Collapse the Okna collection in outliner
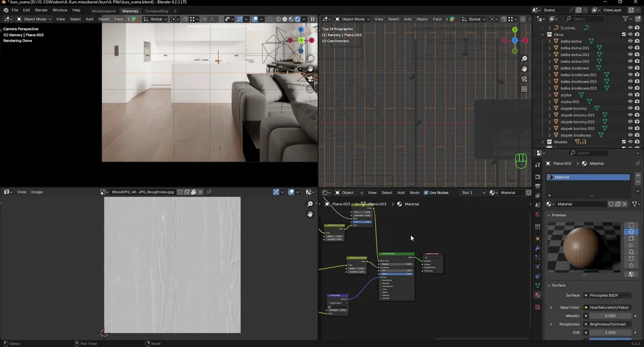This screenshot has width=644, height=347. 542,34
